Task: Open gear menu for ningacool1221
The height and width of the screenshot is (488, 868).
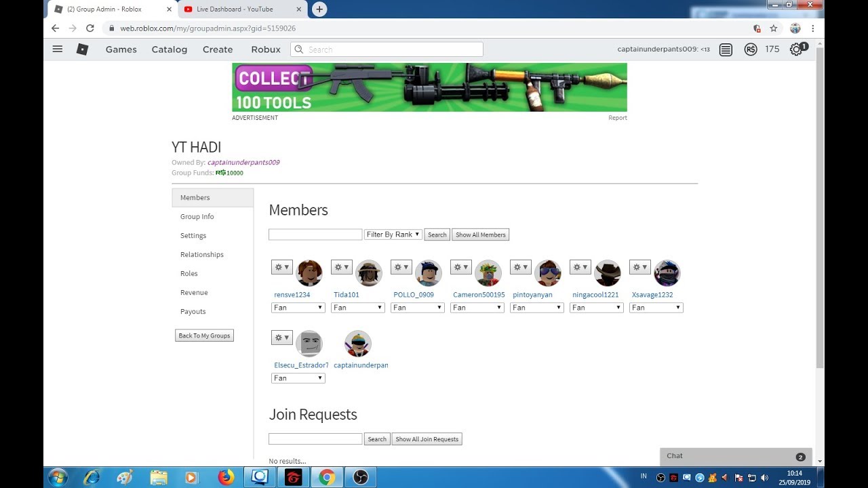Action: 580,267
